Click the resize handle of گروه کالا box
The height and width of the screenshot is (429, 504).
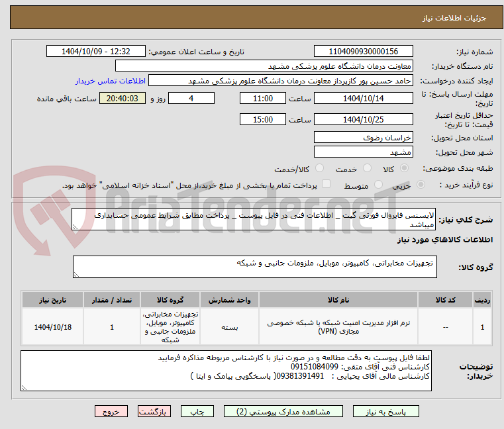76,275
